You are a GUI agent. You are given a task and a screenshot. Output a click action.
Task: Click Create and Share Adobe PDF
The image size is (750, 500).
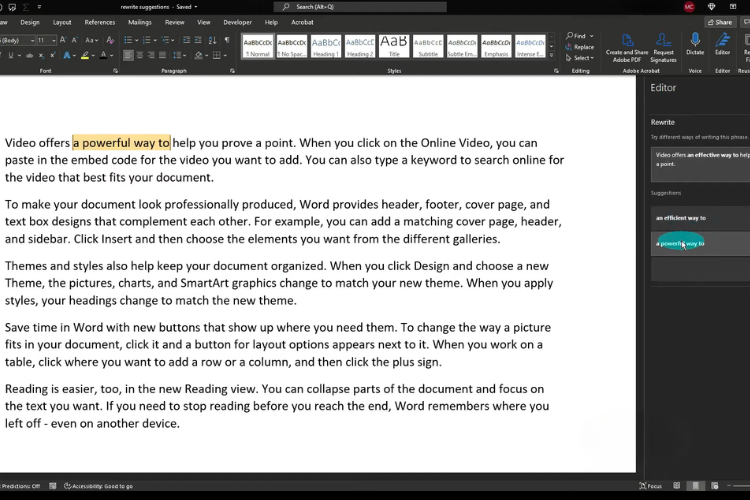[x=627, y=47]
